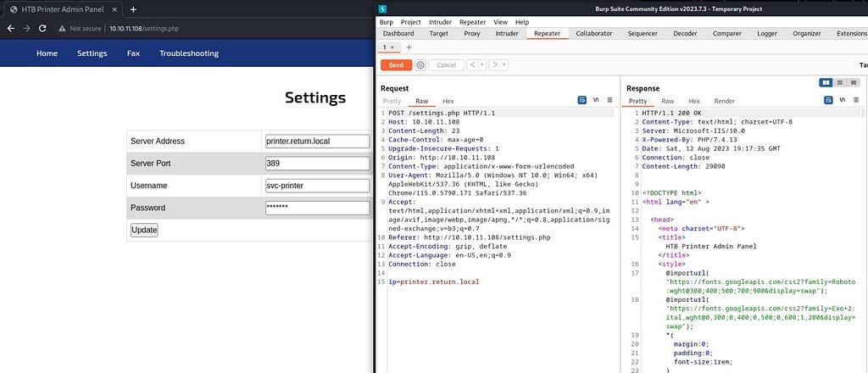Switch to the Intruder tool tab
868x373 pixels.
coord(507,34)
